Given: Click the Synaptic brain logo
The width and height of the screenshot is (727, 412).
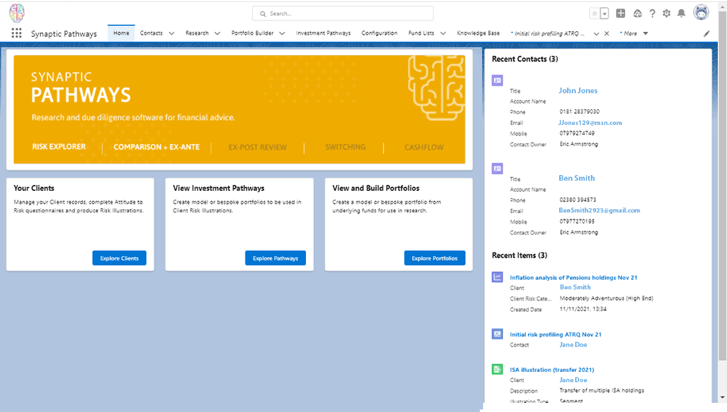Looking at the screenshot, I should (x=17, y=13).
